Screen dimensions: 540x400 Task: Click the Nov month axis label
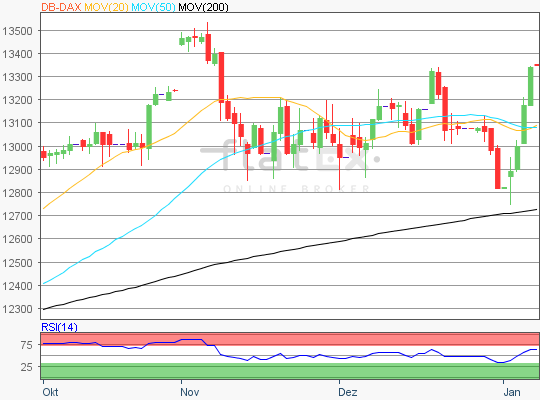click(190, 392)
